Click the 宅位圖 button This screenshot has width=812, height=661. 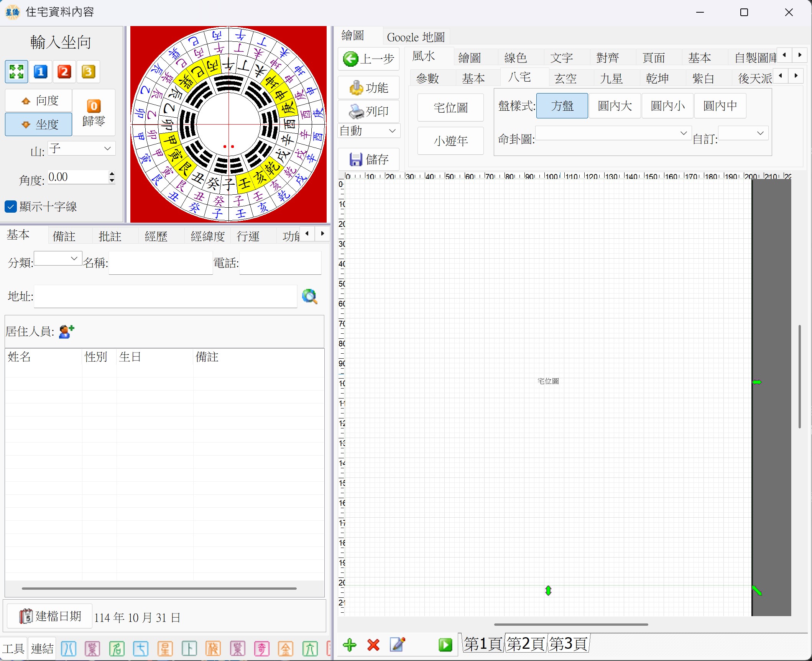(450, 108)
